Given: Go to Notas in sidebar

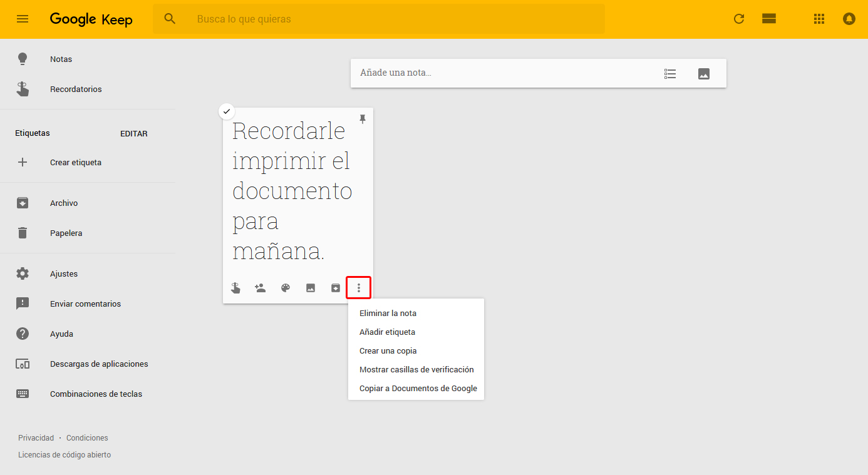Looking at the screenshot, I should 61,59.
